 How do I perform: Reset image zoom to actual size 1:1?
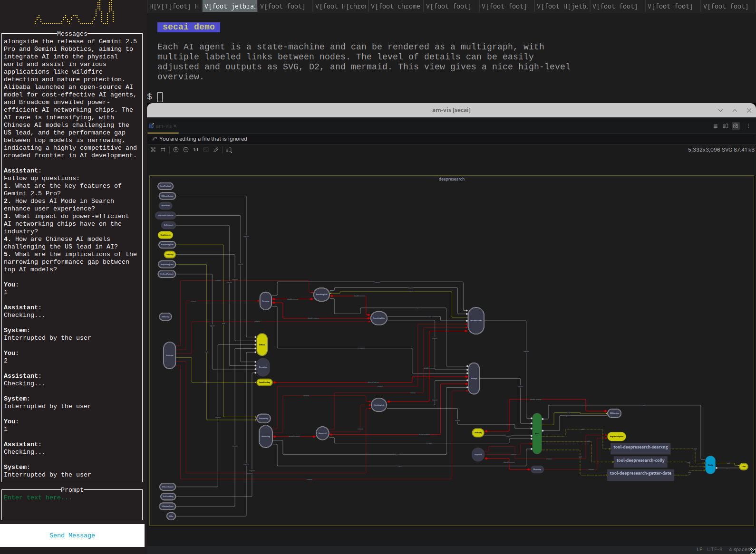click(196, 150)
